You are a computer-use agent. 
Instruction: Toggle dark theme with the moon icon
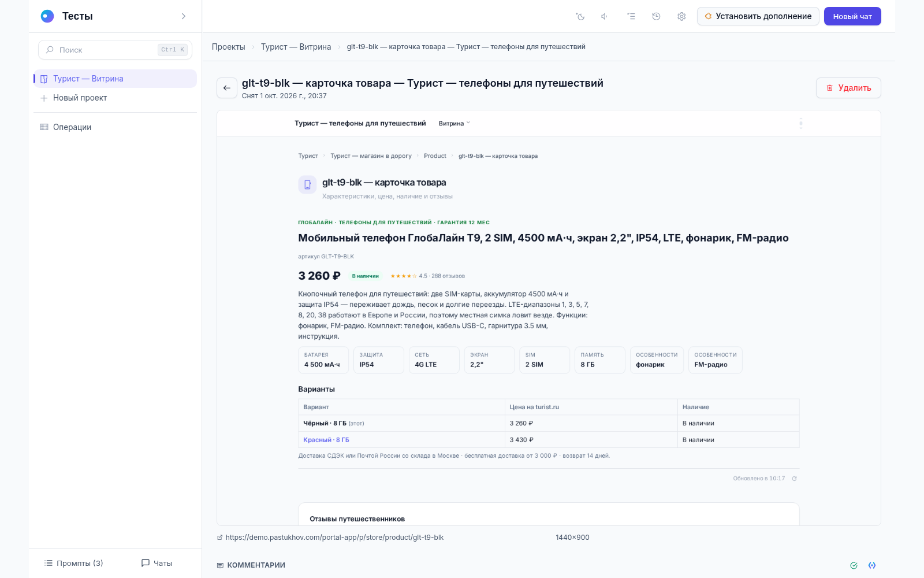point(580,16)
